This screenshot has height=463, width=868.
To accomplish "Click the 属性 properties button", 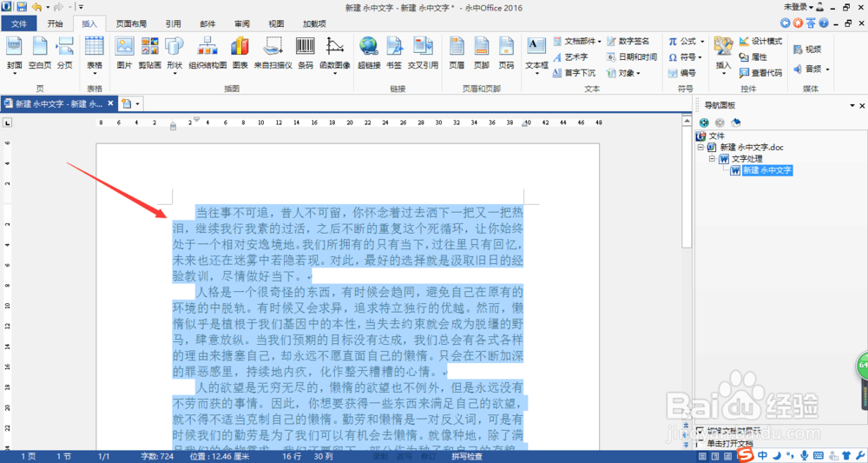I will [x=753, y=57].
